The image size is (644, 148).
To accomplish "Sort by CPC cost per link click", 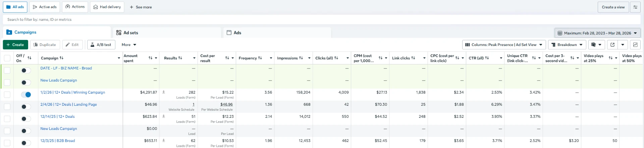I will pyautogui.click(x=457, y=58).
